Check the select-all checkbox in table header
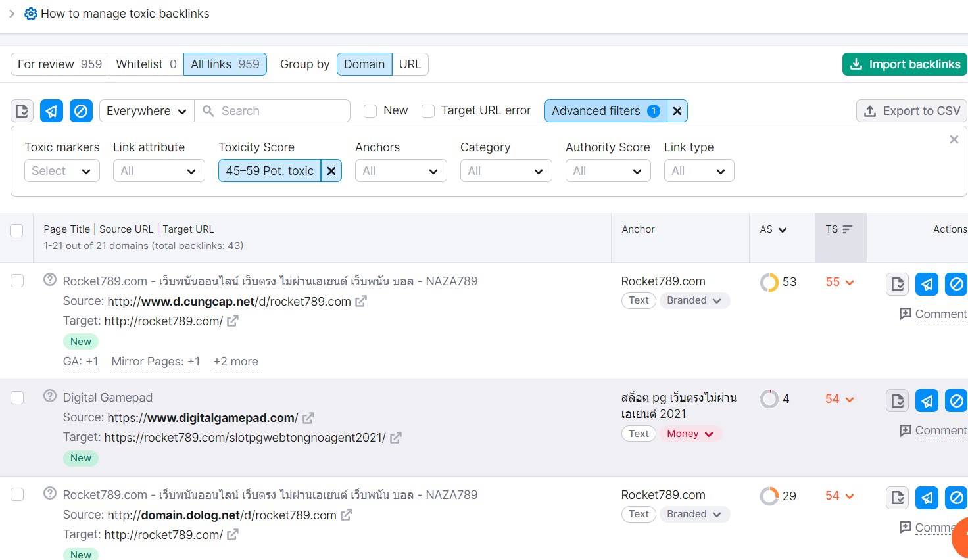 (x=16, y=231)
